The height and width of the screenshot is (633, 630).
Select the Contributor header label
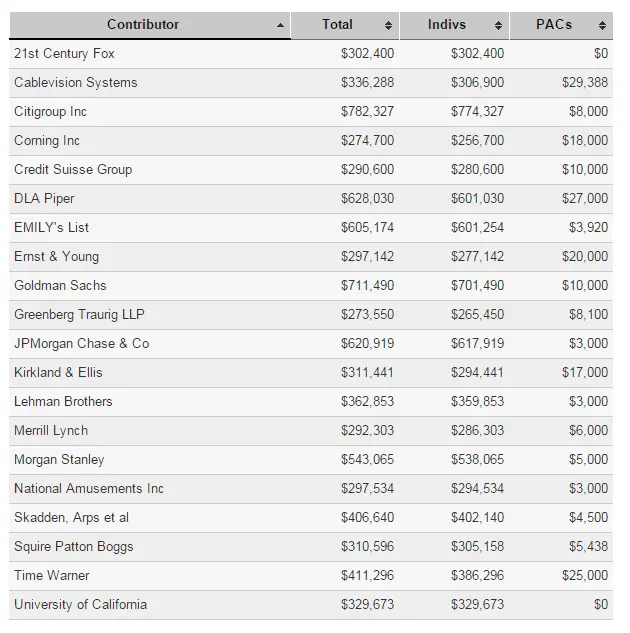point(143,25)
